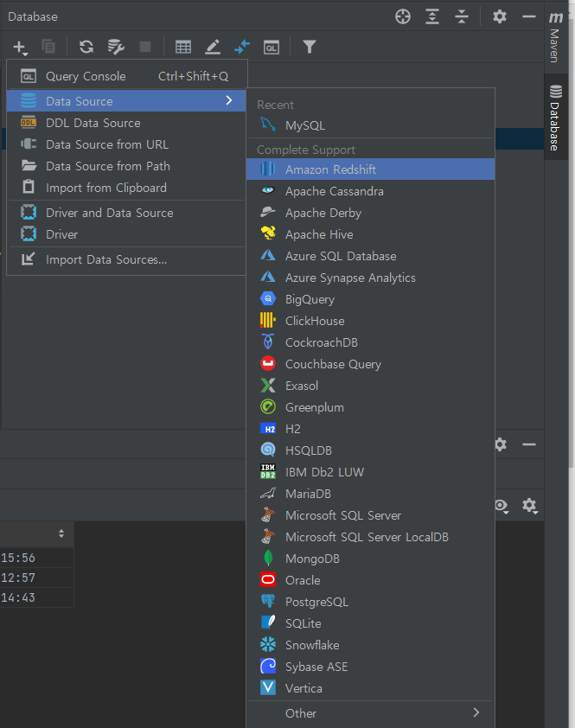Click the 14:43 table cell

pyautogui.click(x=36, y=597)
